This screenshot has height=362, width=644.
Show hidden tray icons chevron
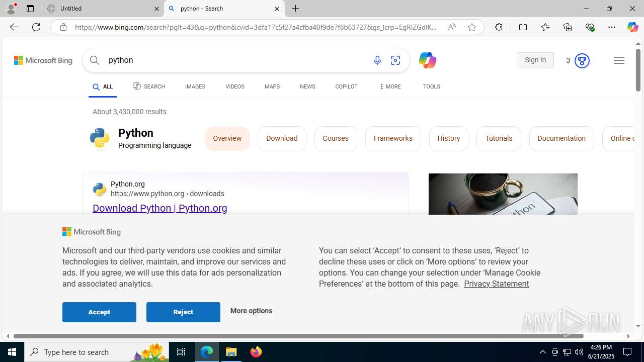pos(542,352)
